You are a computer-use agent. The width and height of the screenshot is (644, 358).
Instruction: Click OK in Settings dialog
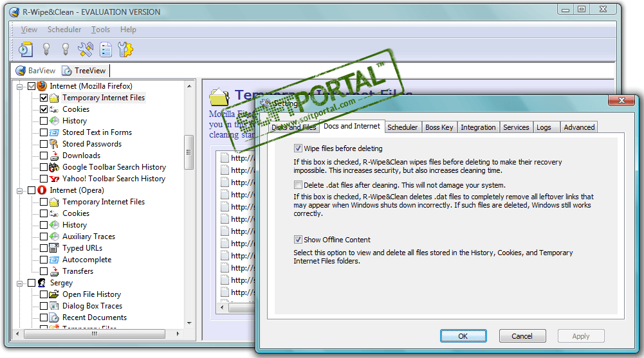(463, 336)
